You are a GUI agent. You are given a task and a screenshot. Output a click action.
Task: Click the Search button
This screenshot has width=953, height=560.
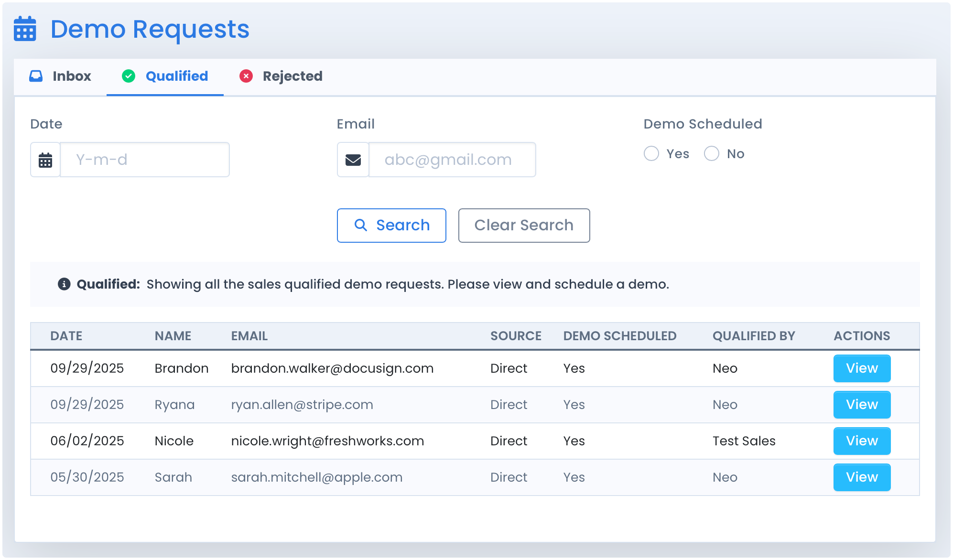click(391, 225)
